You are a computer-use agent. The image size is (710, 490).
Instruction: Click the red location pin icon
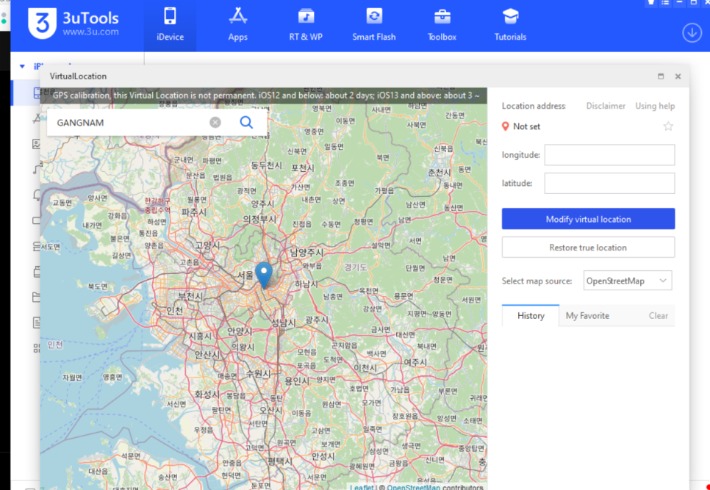pyautogui.click(x=505, y=126)
